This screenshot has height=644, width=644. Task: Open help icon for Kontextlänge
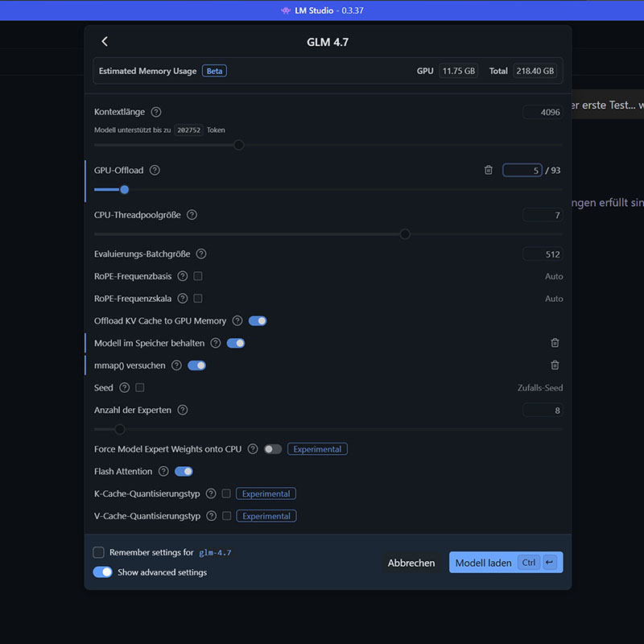tap(156, 112)
